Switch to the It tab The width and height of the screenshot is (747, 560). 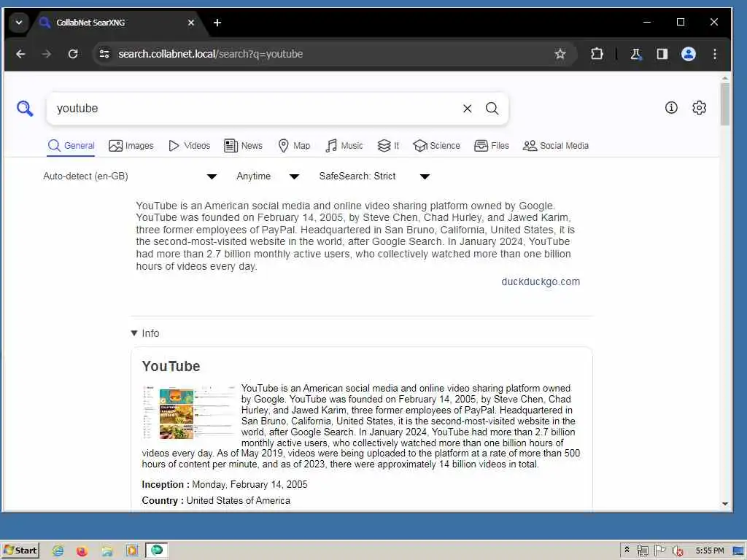[x=388, y=146]
